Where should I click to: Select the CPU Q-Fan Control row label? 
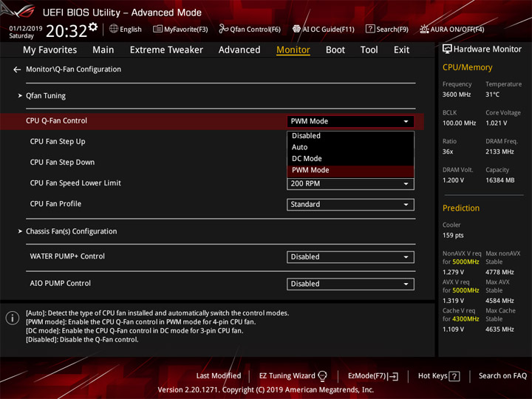[x=56, y=120]
